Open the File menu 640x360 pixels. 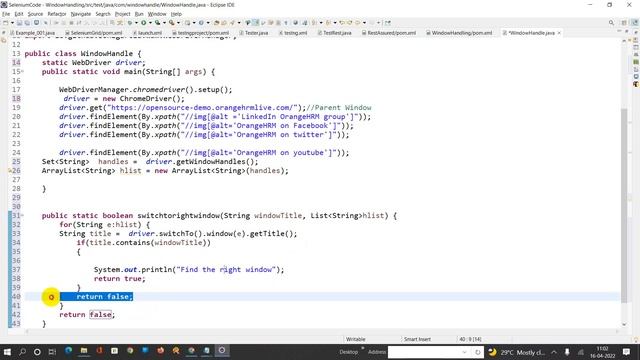coord(6,14)
